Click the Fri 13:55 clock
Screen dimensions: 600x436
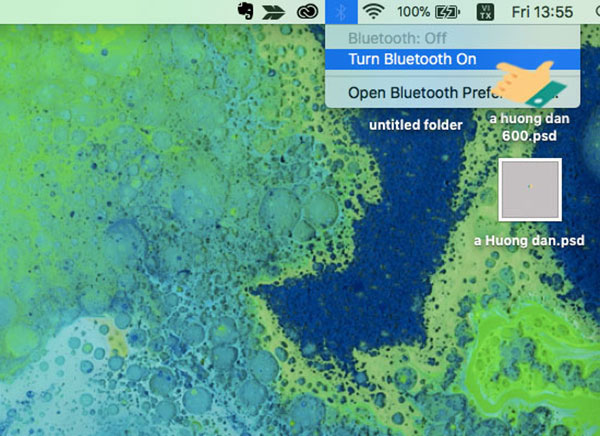tap(542, 12)
